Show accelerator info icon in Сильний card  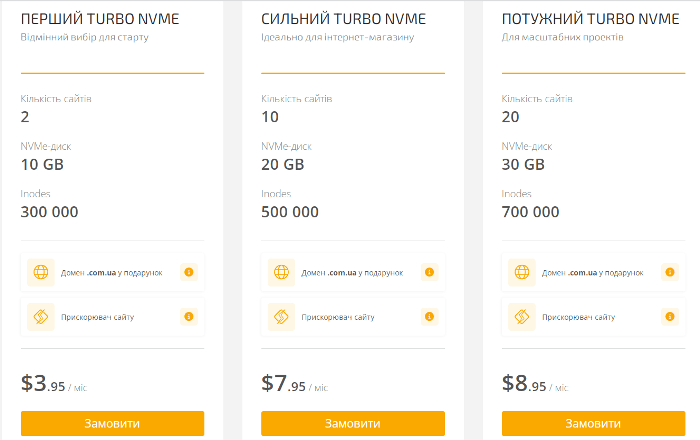tap(429, 317)
